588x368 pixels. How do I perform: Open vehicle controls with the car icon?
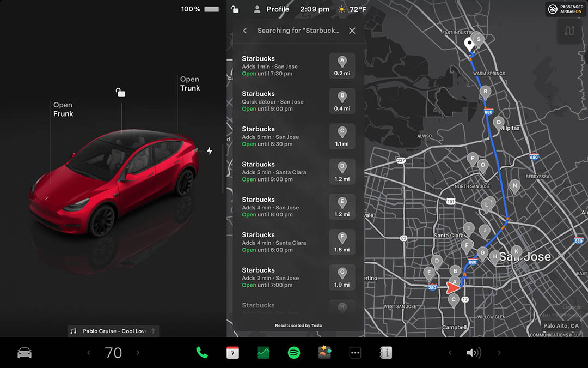click(24, 353)
